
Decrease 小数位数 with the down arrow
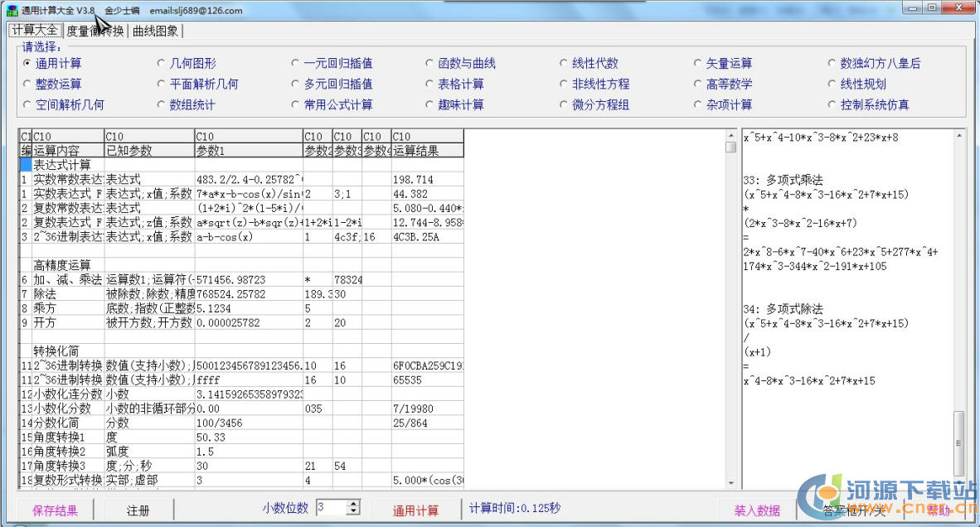point(354,512)
